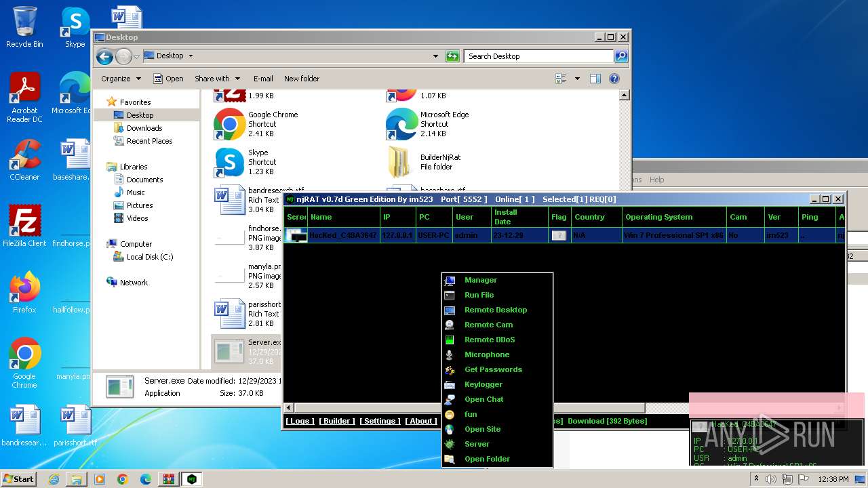Select the Manager context menu entry
868x488 pixels.
coord(497,280)
